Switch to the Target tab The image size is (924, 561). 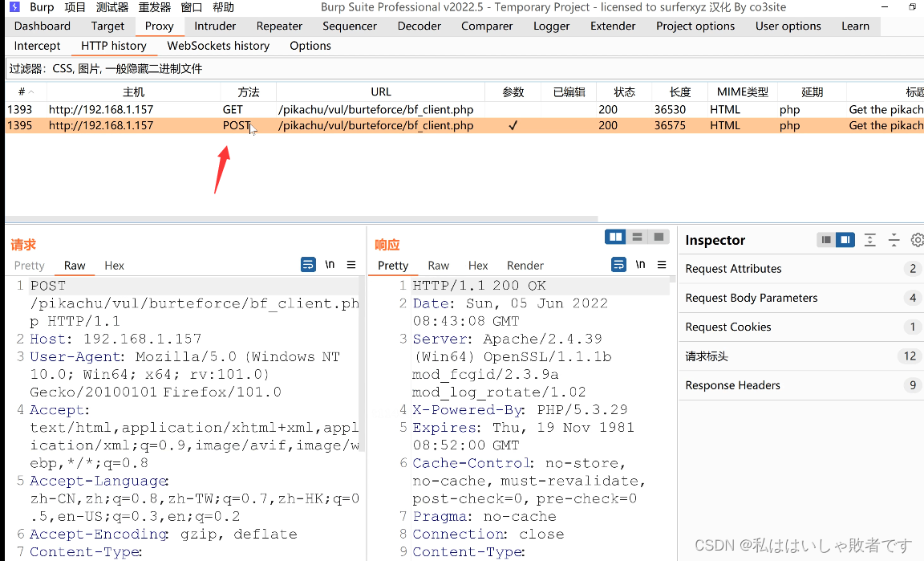click(107, 26)
